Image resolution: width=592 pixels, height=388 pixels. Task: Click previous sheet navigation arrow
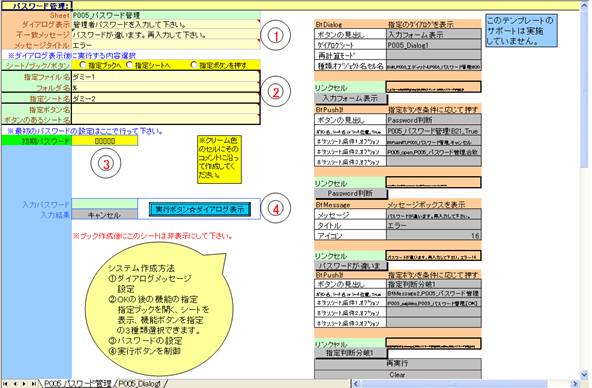tap(15, 383)
